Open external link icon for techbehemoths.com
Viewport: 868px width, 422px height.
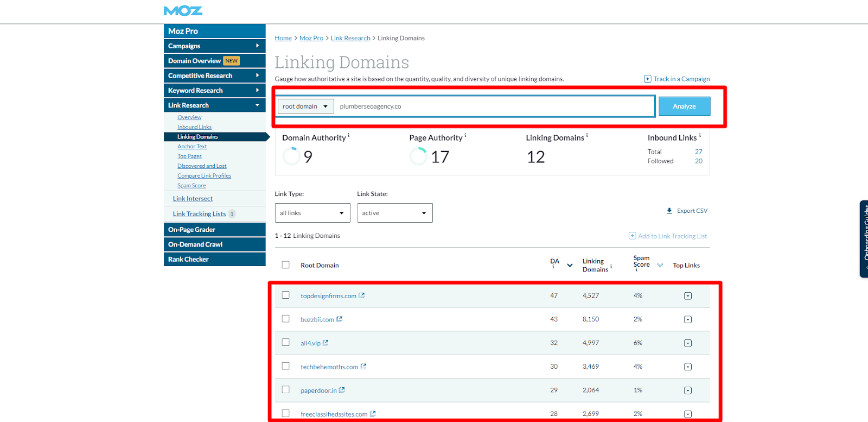[x=363, y=367]
